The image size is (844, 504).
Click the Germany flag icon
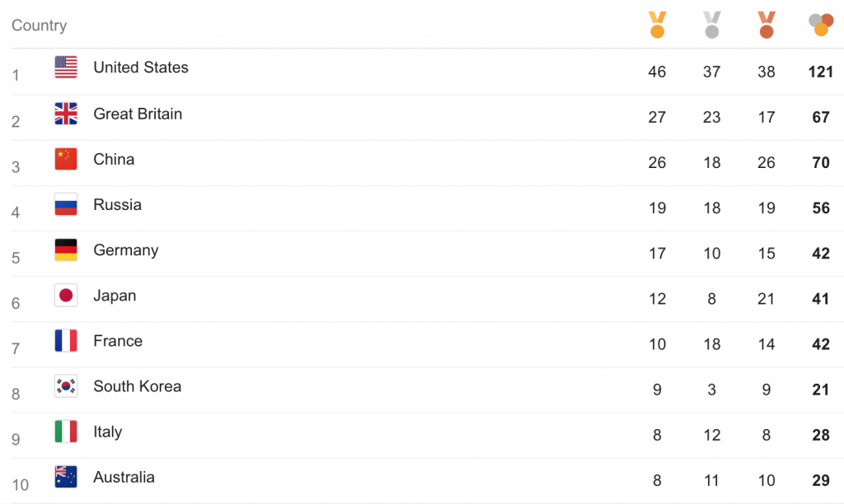[x=66, y=250]
